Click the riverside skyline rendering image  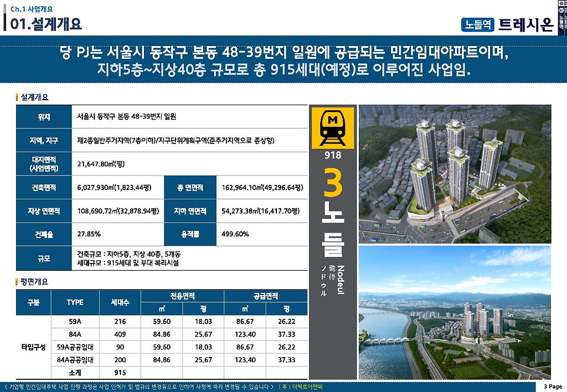tap(455, 313)
